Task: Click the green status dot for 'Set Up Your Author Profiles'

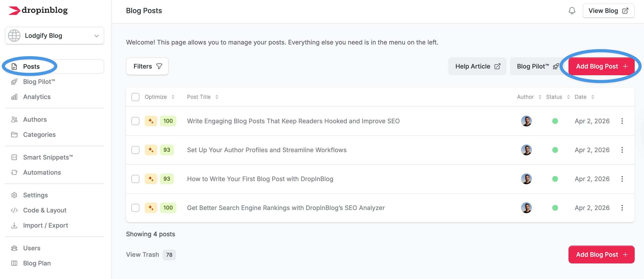Action: [555, 150]
